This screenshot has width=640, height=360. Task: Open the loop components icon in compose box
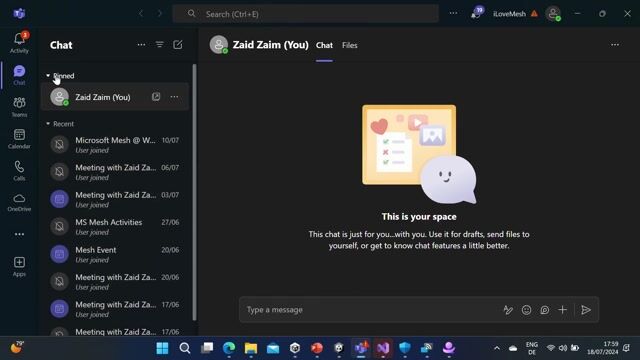point(544,310)
